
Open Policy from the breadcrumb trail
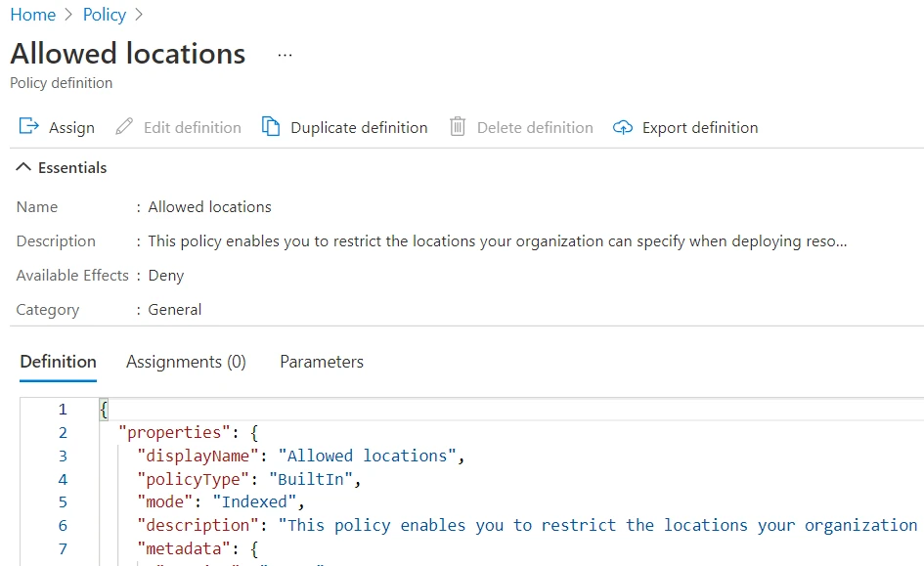tap(104, 15)
